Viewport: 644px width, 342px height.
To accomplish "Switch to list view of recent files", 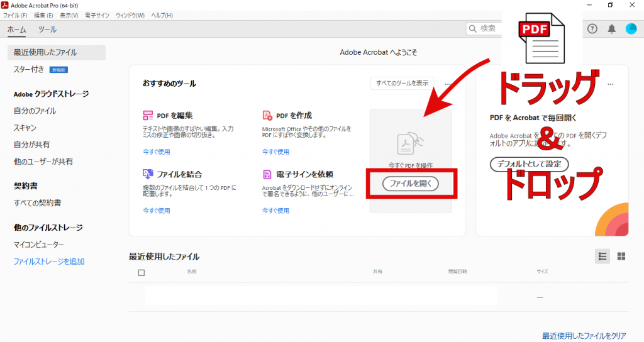I will [602, 256].
